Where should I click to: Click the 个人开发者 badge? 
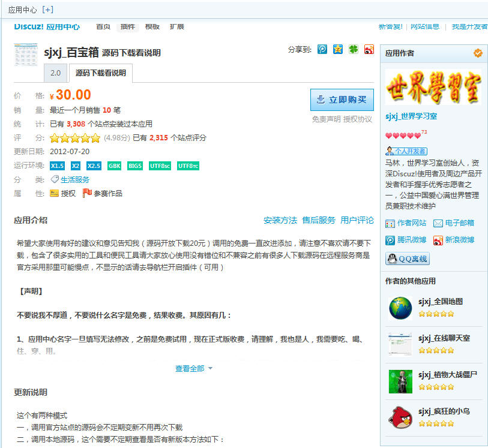(x=406, y=151)
